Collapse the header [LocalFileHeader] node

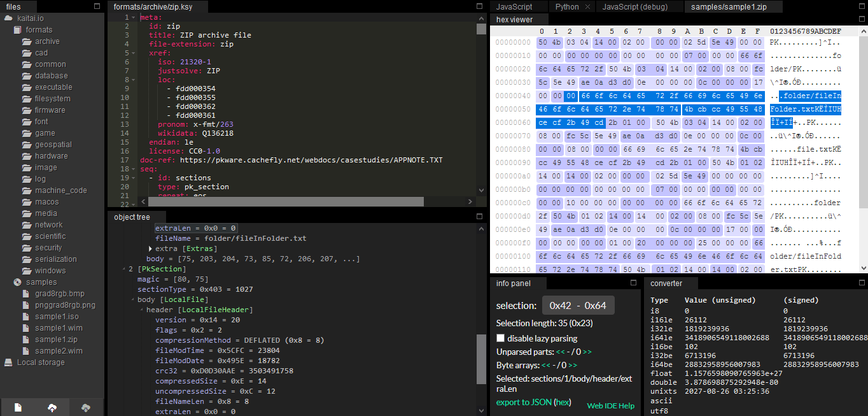(x=141, y=310)
